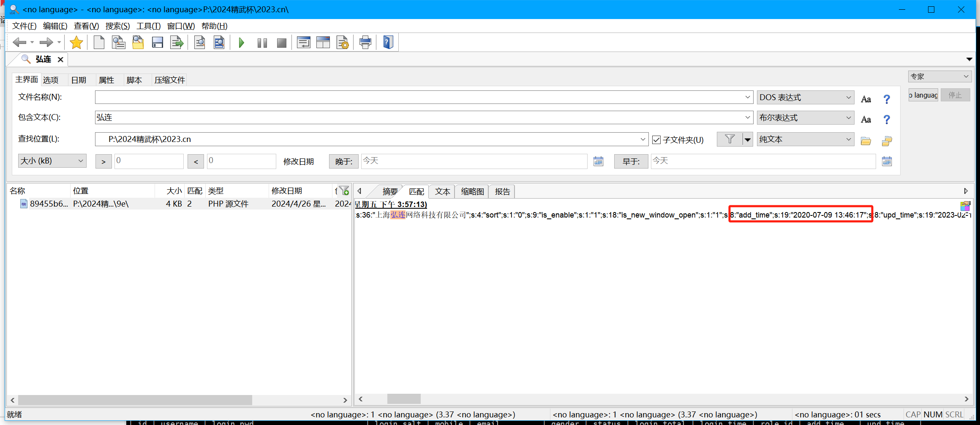Open containing text expression help question mark
This screenshot has height=425, width=980.
(887, 119)
